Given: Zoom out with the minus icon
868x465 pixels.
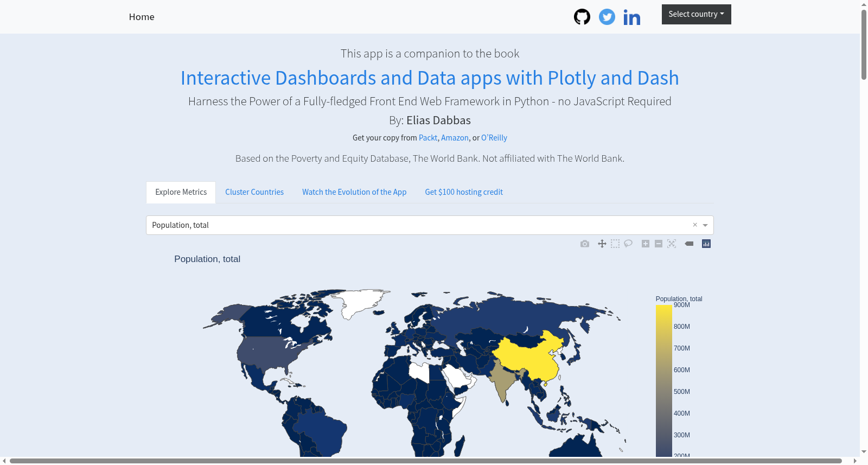Looking at the screenshot, I should (659, 244).
